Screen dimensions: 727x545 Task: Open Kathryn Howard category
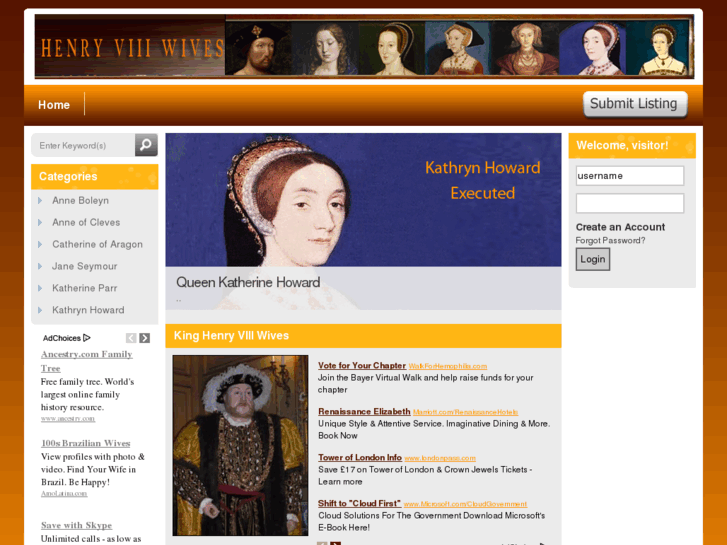(88, 310)
